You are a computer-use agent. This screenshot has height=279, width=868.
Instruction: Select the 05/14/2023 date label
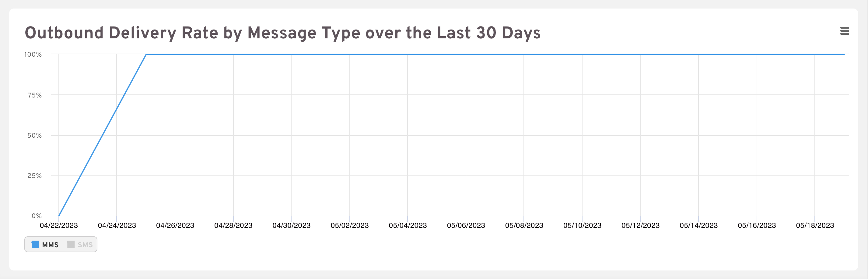tap(698, 225)
